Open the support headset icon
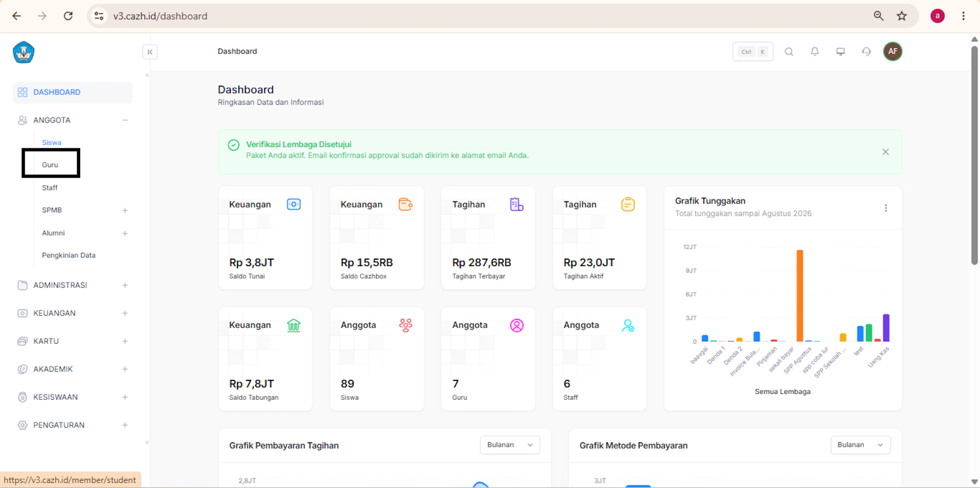The image size is (980, 488). [x=866, y=52]
